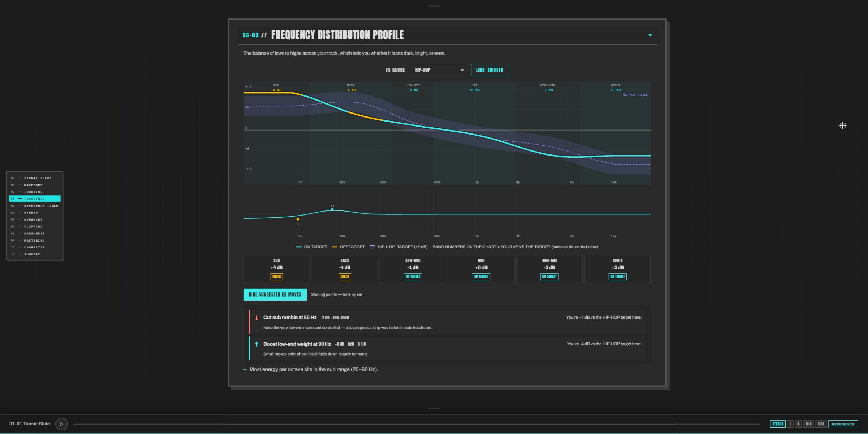Screen dimensions: 868x434
Task: Go to Stereo section in navigator
Action: pos(35,213)
